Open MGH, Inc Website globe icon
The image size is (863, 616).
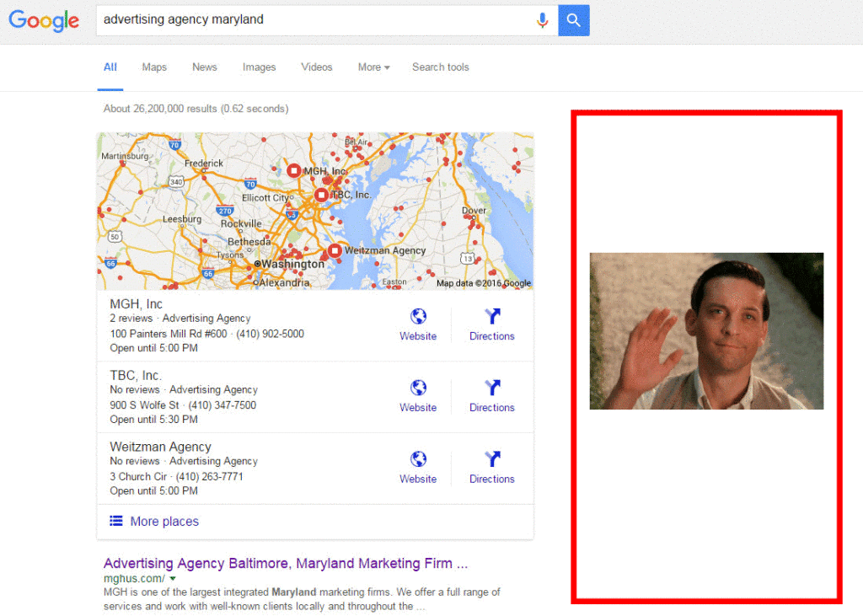[x=418, y=317]
